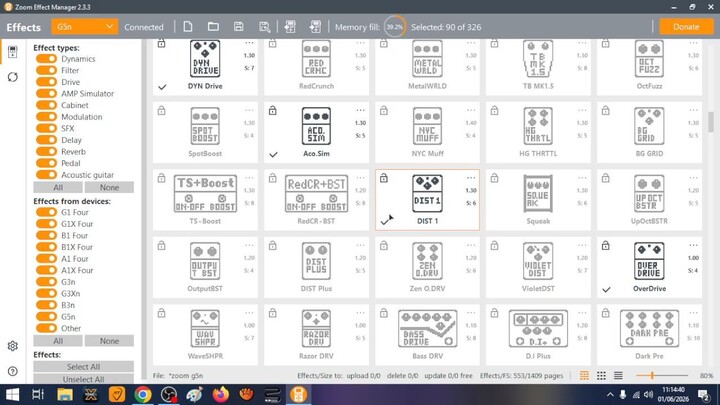The image size is (720, 405).
Task: Click the upload to pedal icon
Action: (315, 27)
